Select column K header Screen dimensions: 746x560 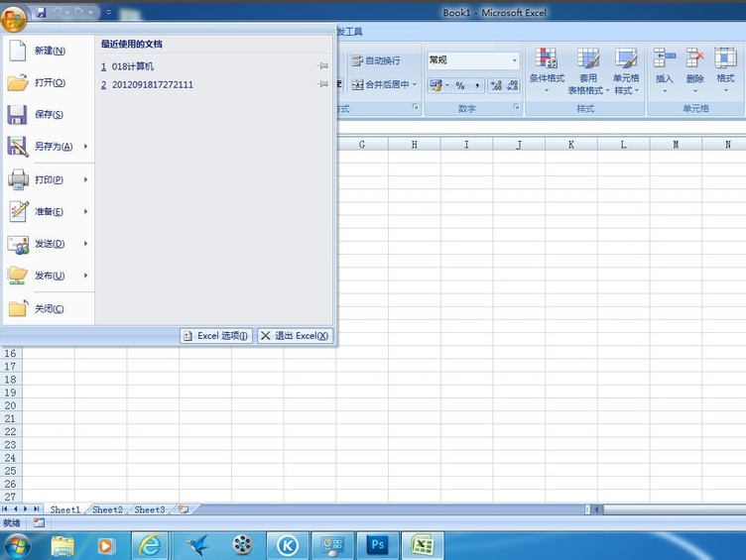tap(571, 145)
